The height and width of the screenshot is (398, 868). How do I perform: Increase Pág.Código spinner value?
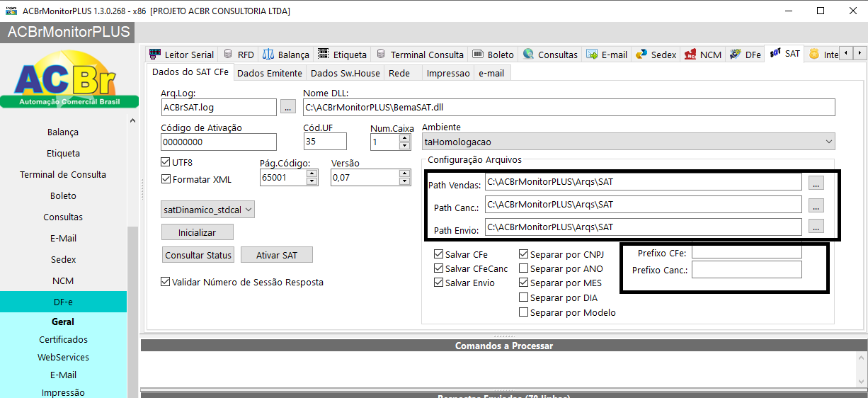(x=312, y=174)
